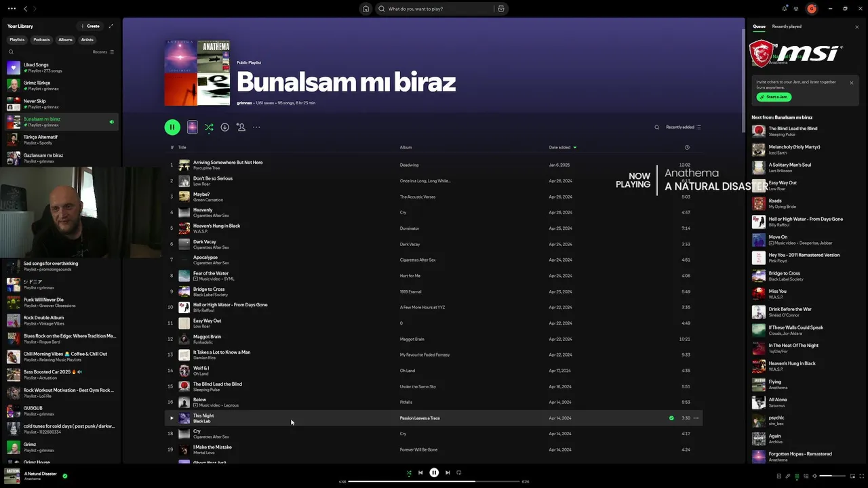The height and width of the screenshot is (488, 868).
Task: Sort tracks by Date added column
Action: pyautogui.click(x=562, y=147)
